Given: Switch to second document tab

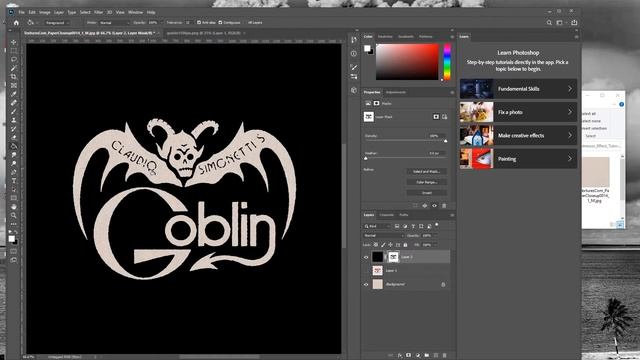Looking at the screenshot, I should (x=203, y=33).
